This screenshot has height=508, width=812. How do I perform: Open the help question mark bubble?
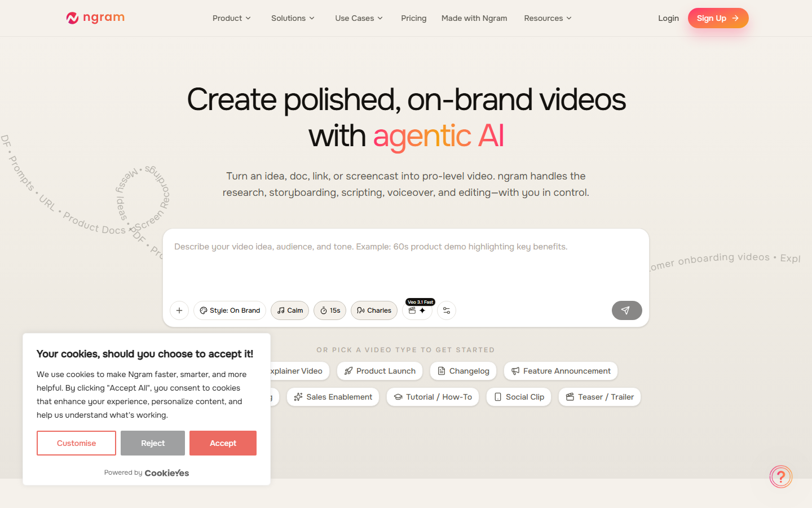(x=781, y=477)
